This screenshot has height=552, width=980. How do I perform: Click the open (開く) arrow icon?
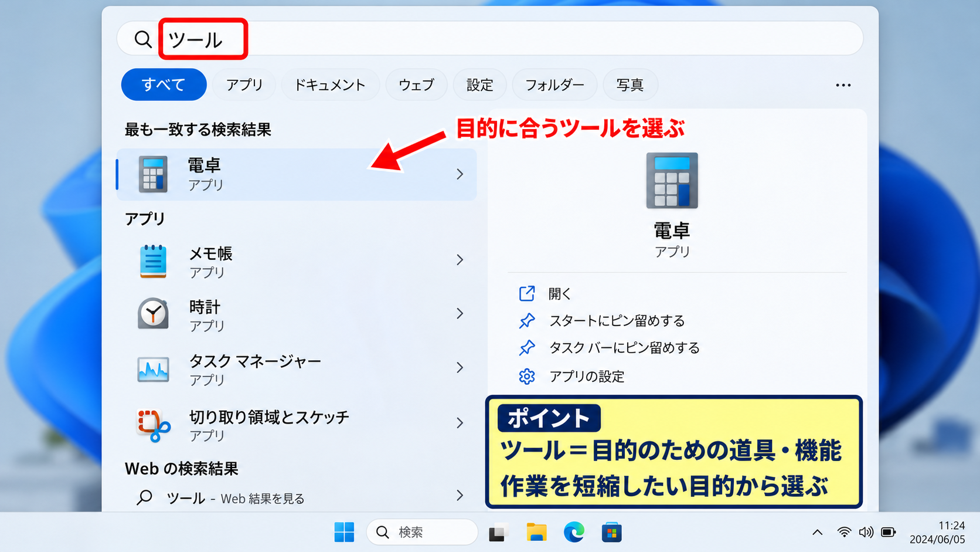coord(527,293)
